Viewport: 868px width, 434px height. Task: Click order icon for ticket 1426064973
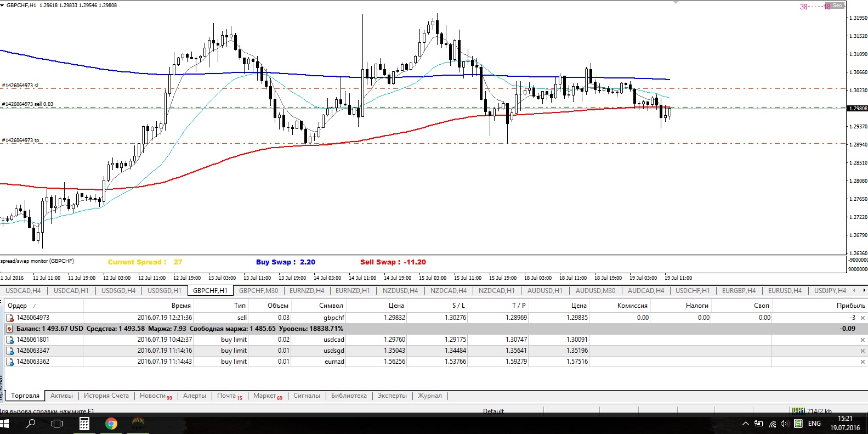coord(9,318)
